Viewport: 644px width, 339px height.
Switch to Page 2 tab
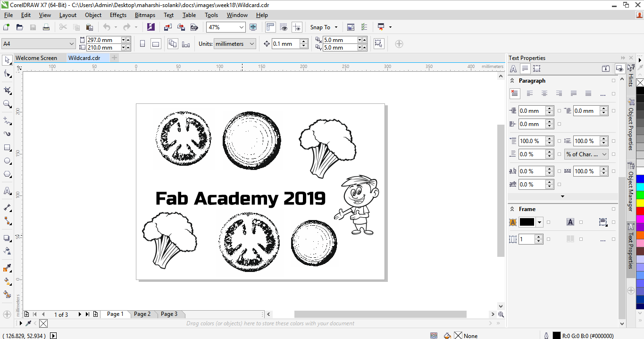[x=142, y=314]
